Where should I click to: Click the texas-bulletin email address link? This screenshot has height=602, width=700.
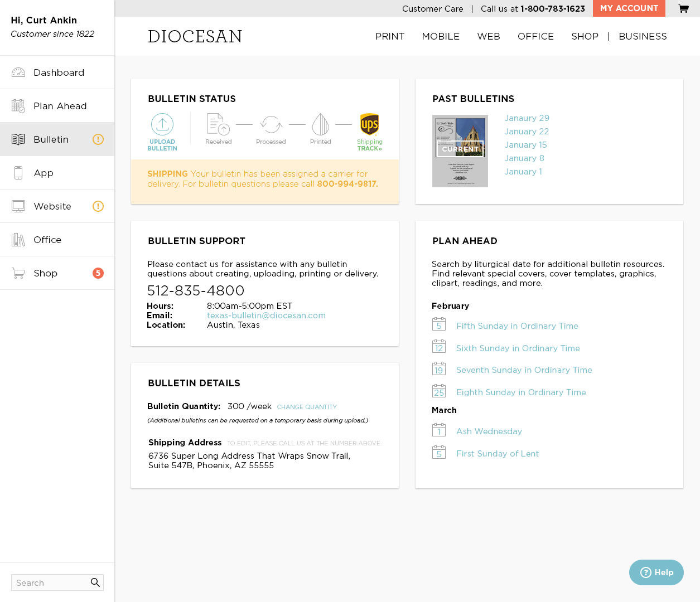pos(266,315)
